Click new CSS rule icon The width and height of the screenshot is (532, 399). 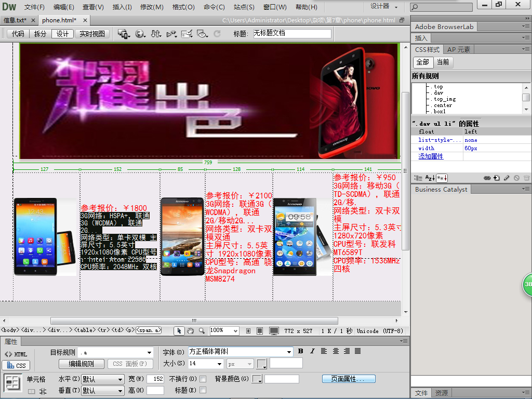[497, 178]
